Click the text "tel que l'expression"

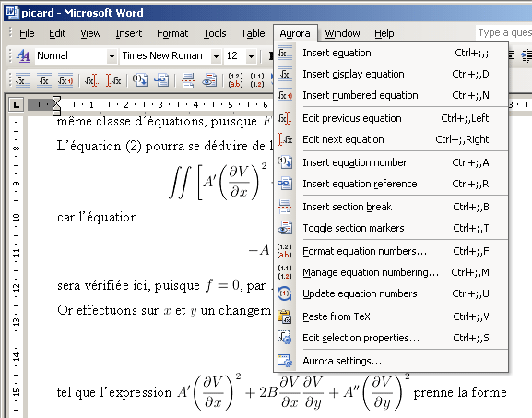(x=114, y=392)
